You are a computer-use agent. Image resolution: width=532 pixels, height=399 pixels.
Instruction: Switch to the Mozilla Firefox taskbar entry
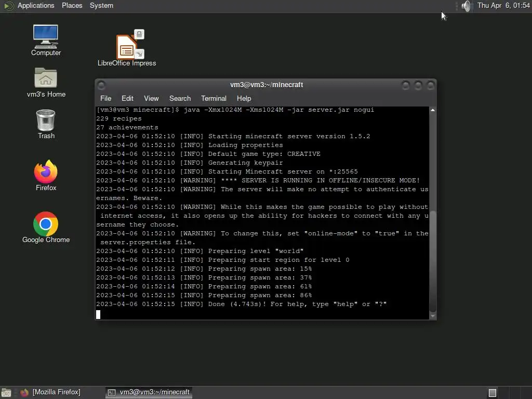[51, 392]
